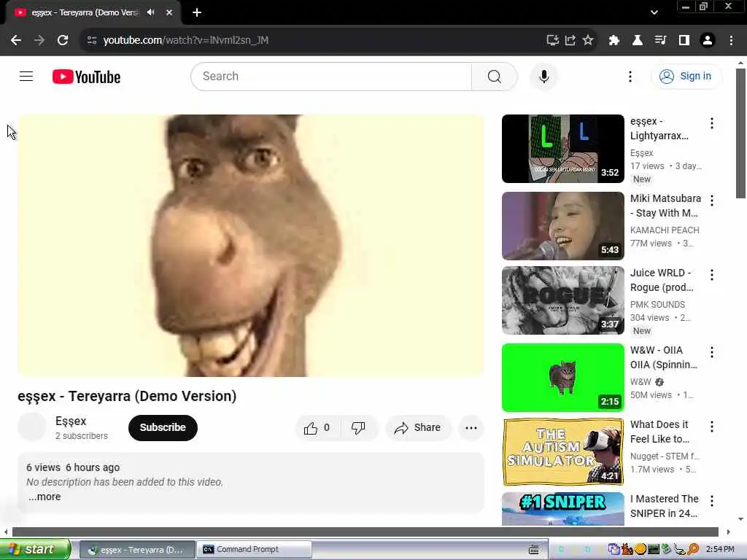Image resolution: width=747 pixels, height=560 pixels.
Task: Close the eşşex Tereyarra tab
Action: (x=169, y=12)
